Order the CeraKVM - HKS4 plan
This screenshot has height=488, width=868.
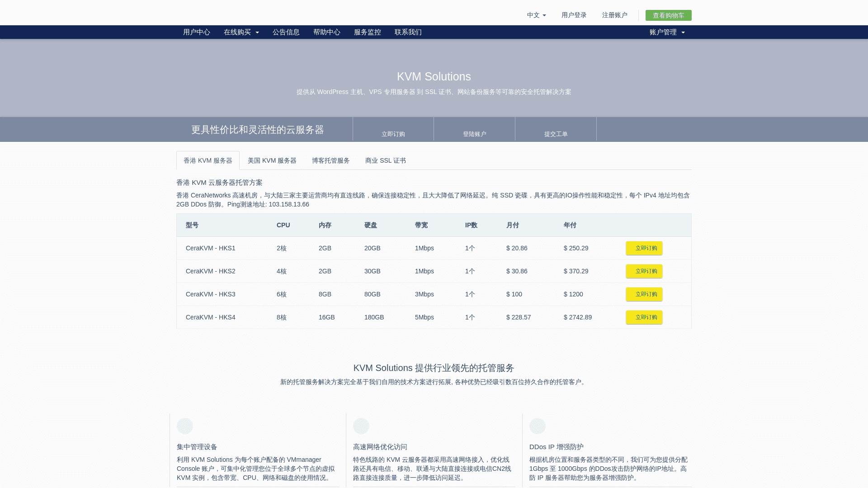coord(644,317)
